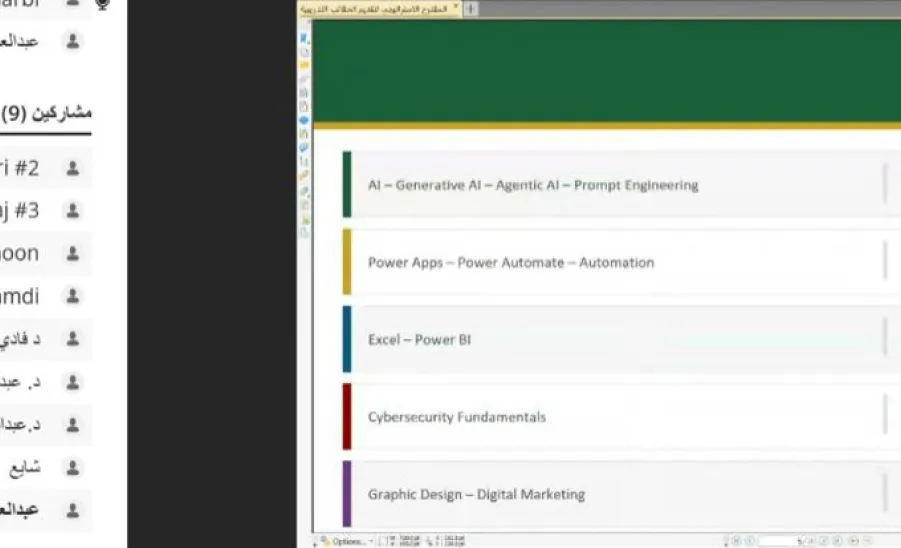Viewport: 901px width, 548px height.
Task: Click the page number field in bottom bar
Action: point(780,541)
